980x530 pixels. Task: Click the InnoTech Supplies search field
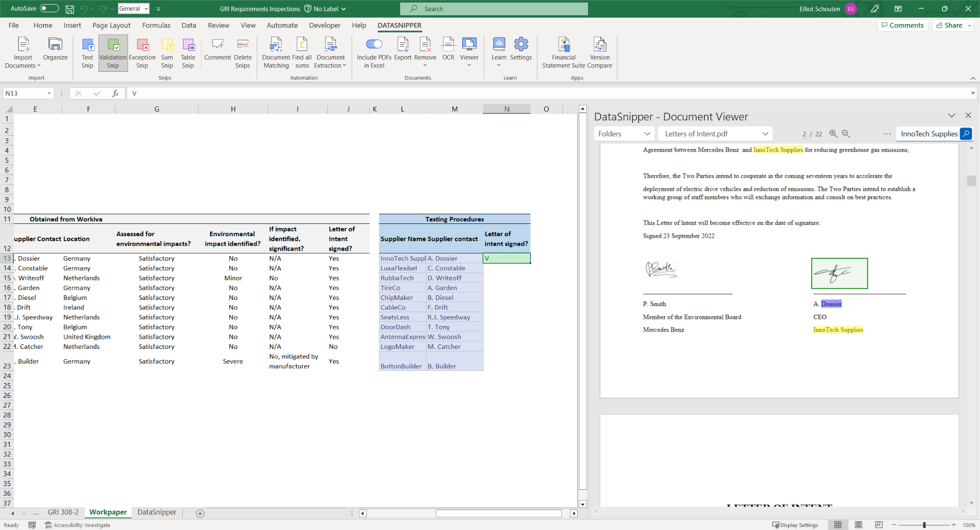pos(928,134)
